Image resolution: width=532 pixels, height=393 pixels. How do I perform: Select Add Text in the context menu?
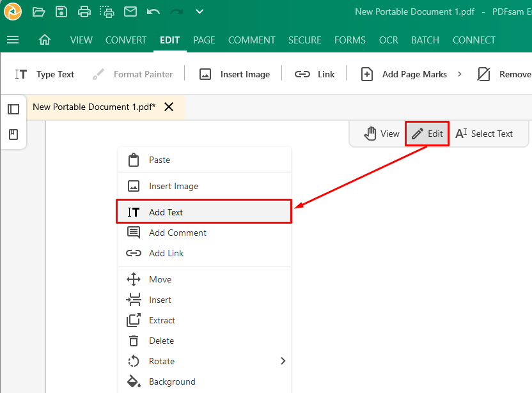coord(204,212)
